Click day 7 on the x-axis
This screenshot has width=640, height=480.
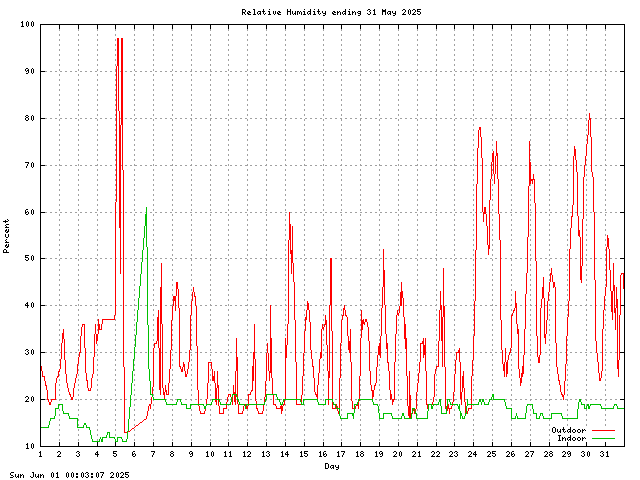[153, 454]
